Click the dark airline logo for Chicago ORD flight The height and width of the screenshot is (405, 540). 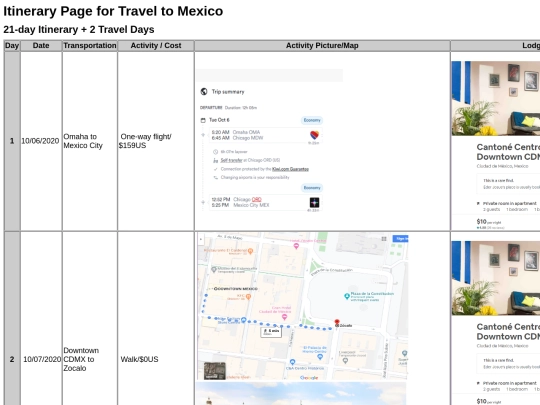pos(314,202)
